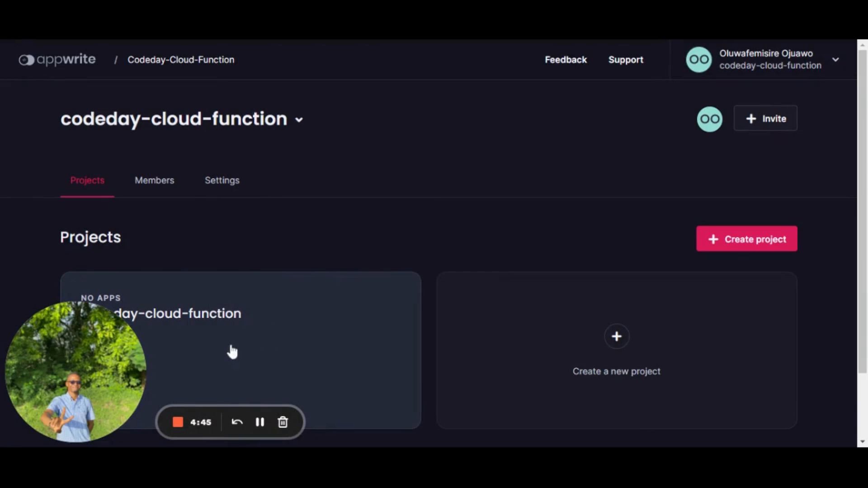Pause the screen recording
Screen dimensions: 868x488
[x=259, y=422]
